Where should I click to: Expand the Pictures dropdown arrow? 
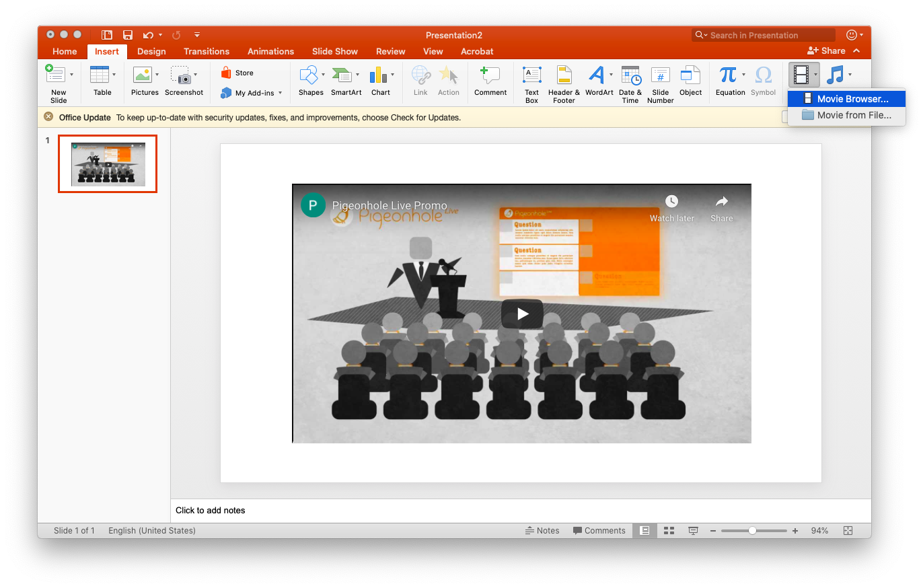pyautogui.click(x=157, y=75)
